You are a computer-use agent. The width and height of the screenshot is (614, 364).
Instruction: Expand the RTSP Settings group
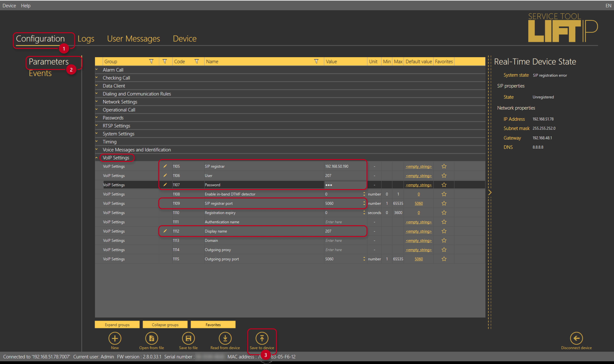[96, 125]
